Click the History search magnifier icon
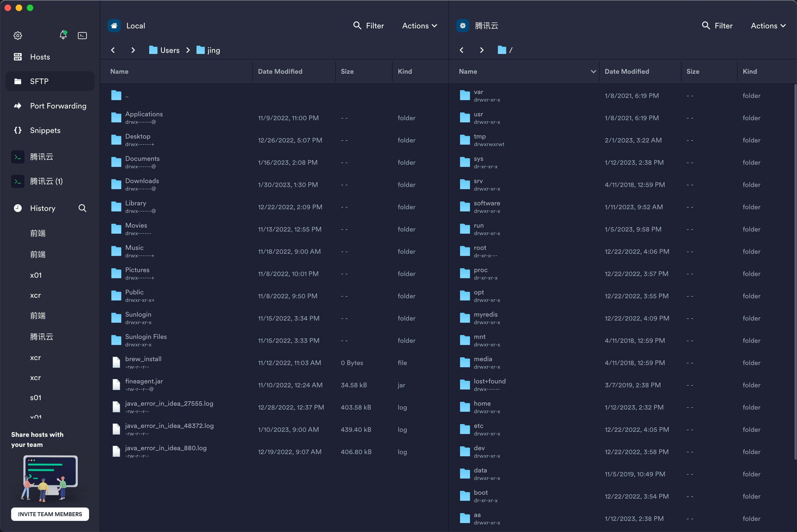Screen dimensions: 797x532 coord(82,208)
